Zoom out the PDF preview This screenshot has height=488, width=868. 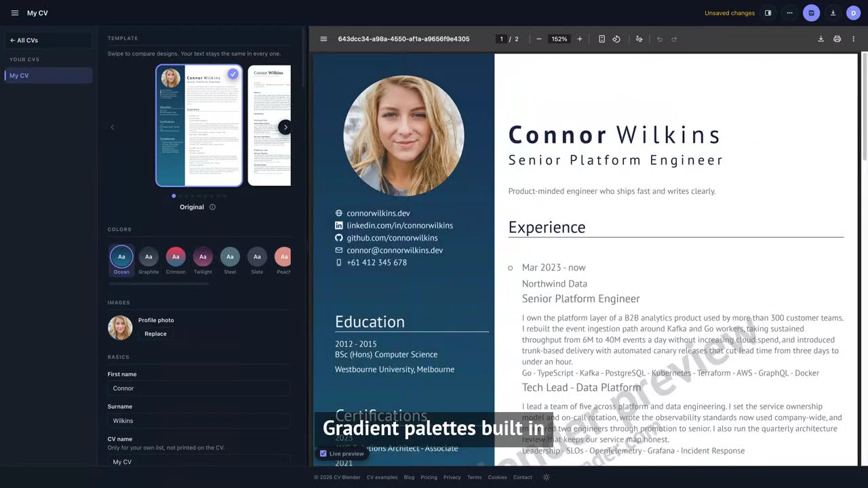539,39
